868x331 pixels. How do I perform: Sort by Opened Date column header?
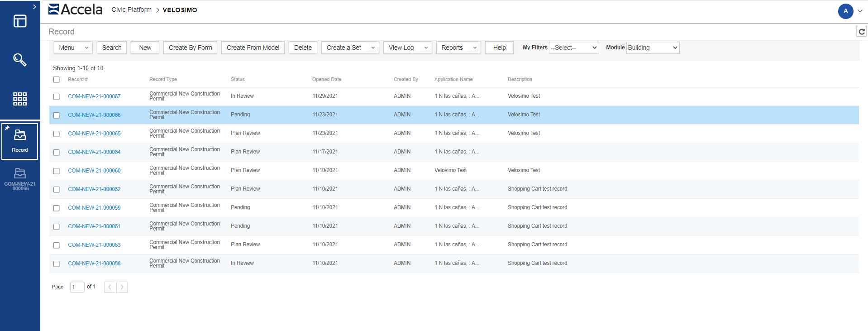tap(327, 79)
